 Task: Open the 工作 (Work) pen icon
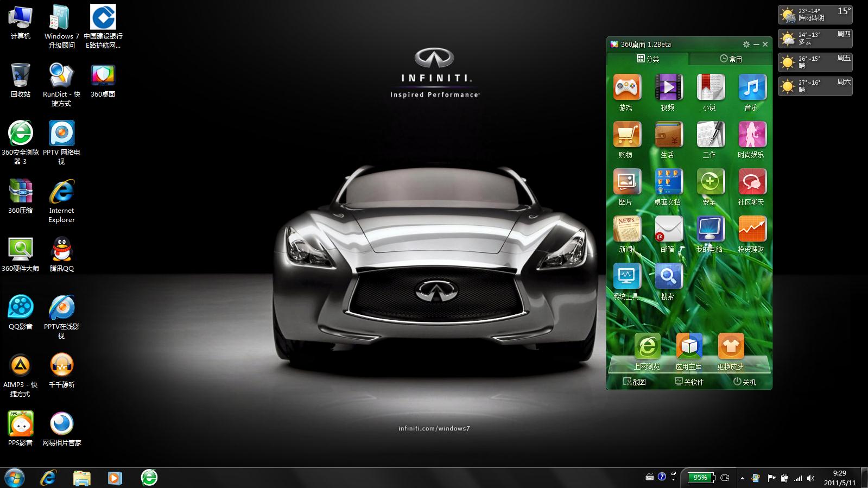click(x=710, y=135)
